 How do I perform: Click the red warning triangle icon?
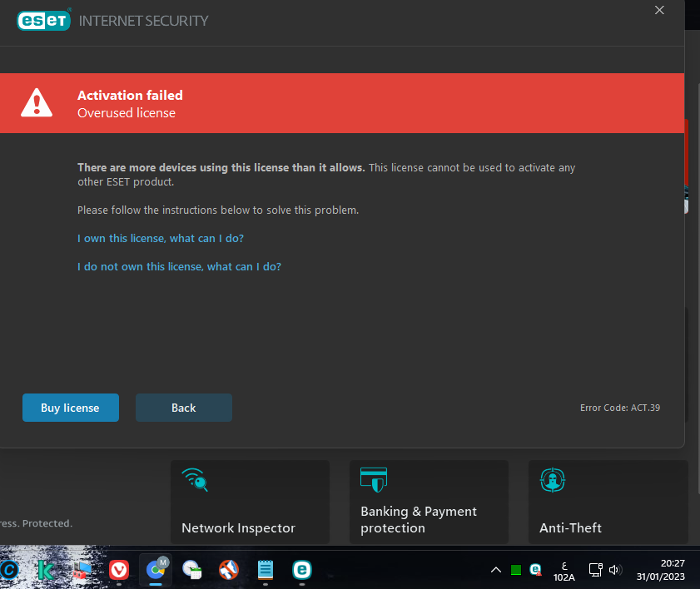click(x=37, y=102)
